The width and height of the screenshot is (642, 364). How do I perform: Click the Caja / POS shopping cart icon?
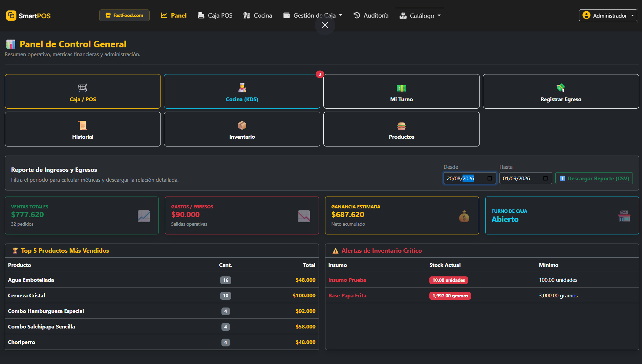pos(83,88)
